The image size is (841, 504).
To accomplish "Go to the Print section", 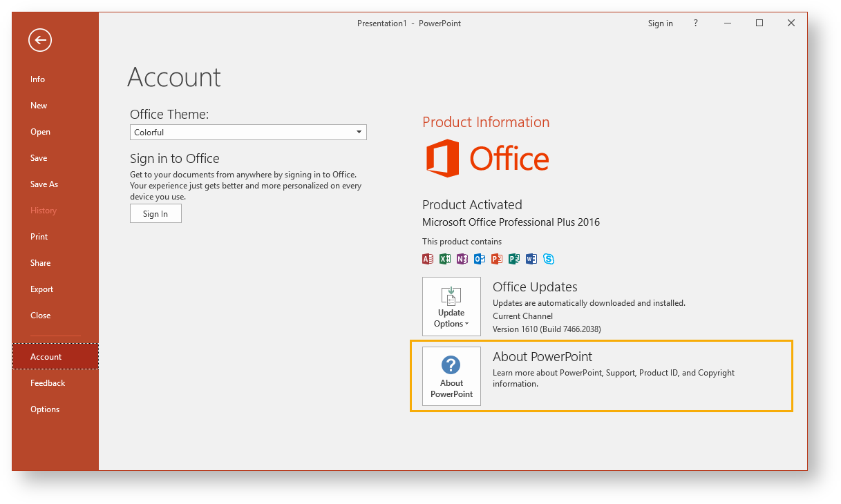I will [39, 237].
